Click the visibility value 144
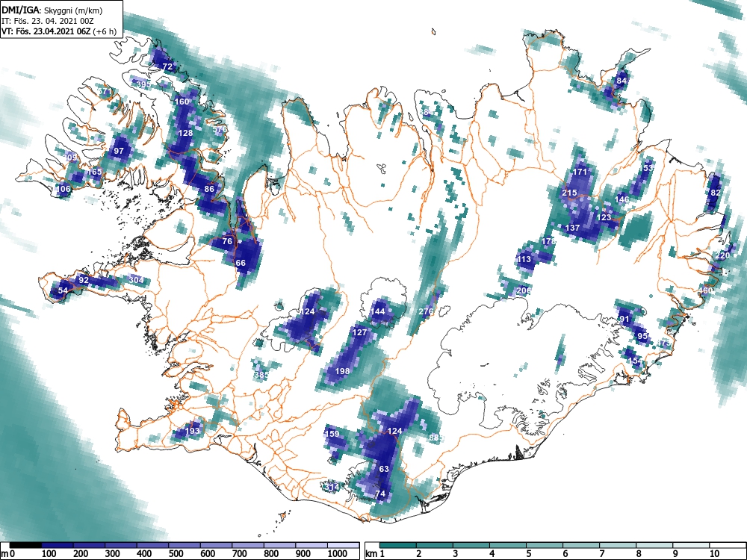Image resolution: width=747 pixels, height=560 pixels. coord(377,311)
